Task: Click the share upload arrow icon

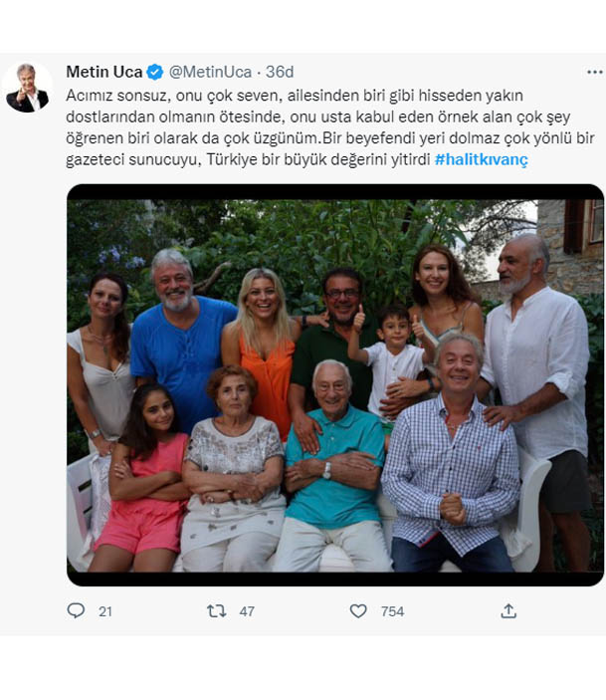Action: point(508,610)
